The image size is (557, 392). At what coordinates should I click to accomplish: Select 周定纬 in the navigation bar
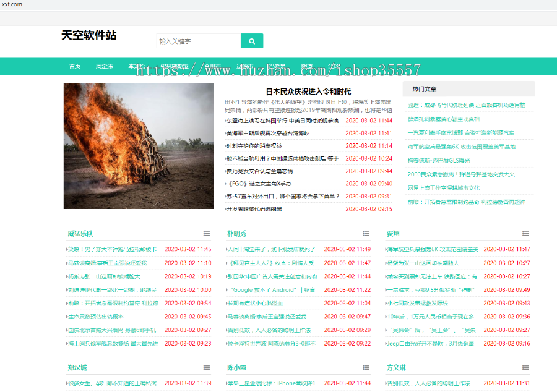pos(104,66)
